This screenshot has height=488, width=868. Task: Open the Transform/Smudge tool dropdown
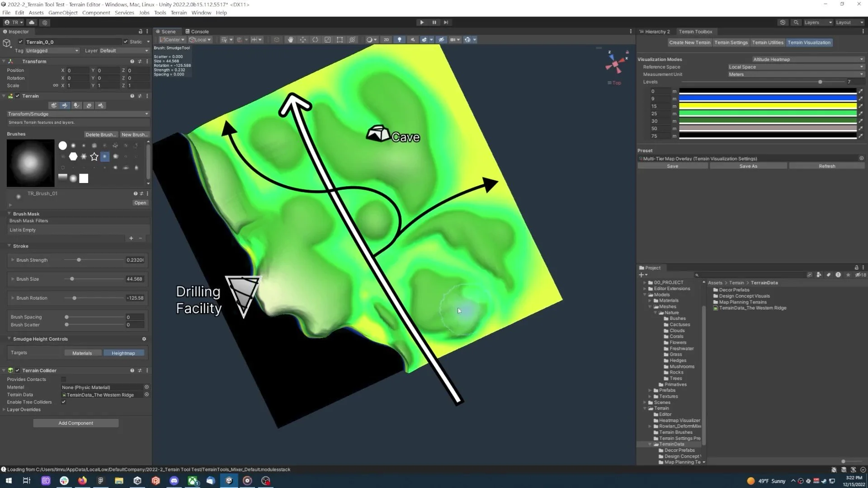(x=78, y=114)
